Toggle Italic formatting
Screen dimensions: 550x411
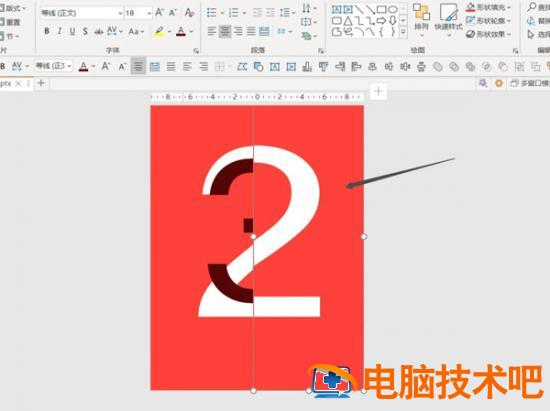pyautogui.click(x=59, y=31)
